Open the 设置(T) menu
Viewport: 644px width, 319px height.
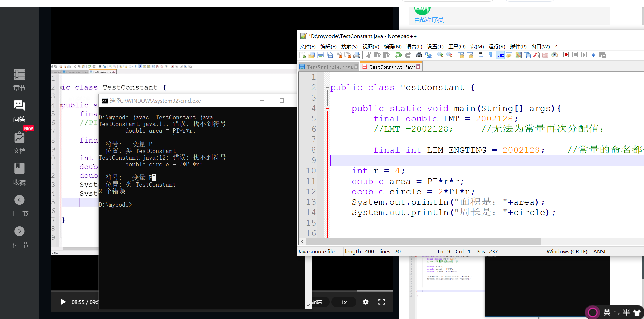pyautogui.click(x=435, y=47)
